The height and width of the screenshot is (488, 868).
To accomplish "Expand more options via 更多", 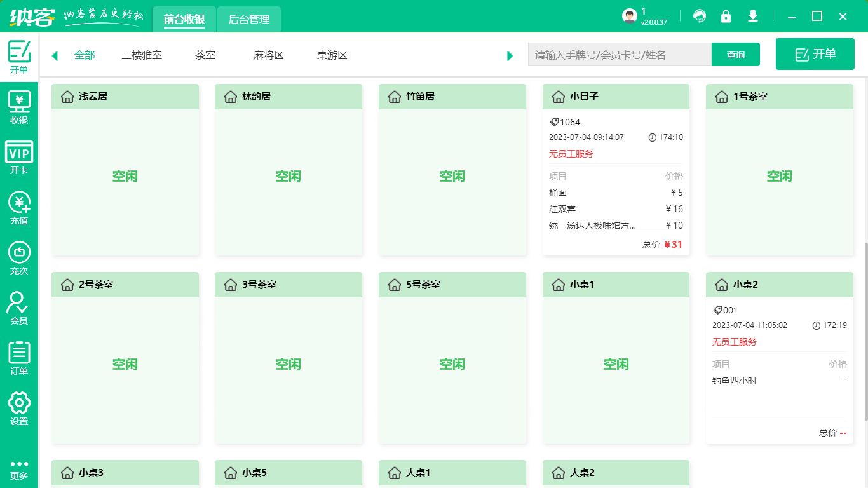I will [18, 470].
